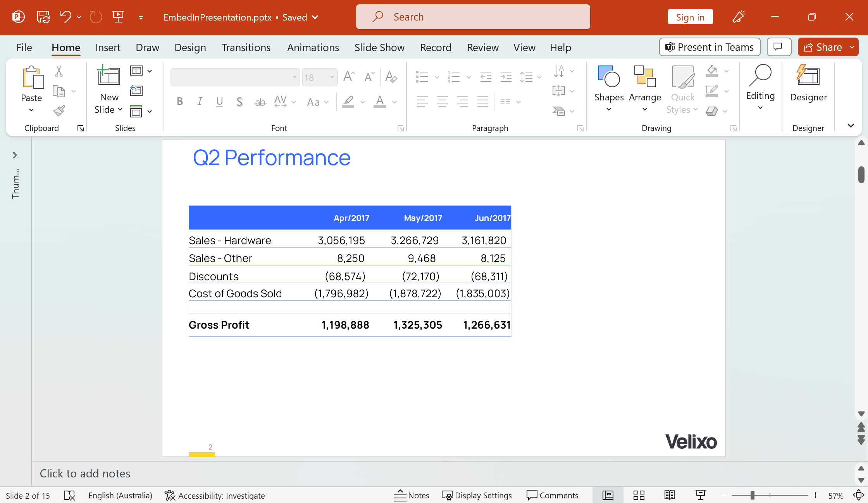Expand the Paste options arrow
868x503 pixels.
31,110
